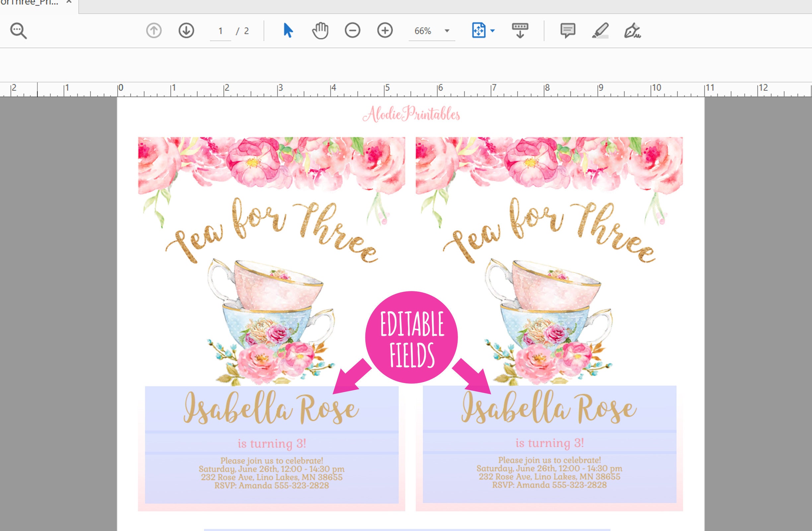Viewport: 812px width, 531px height.
Task: Zoom in using the plus icon
Action: tap(384, 31)
